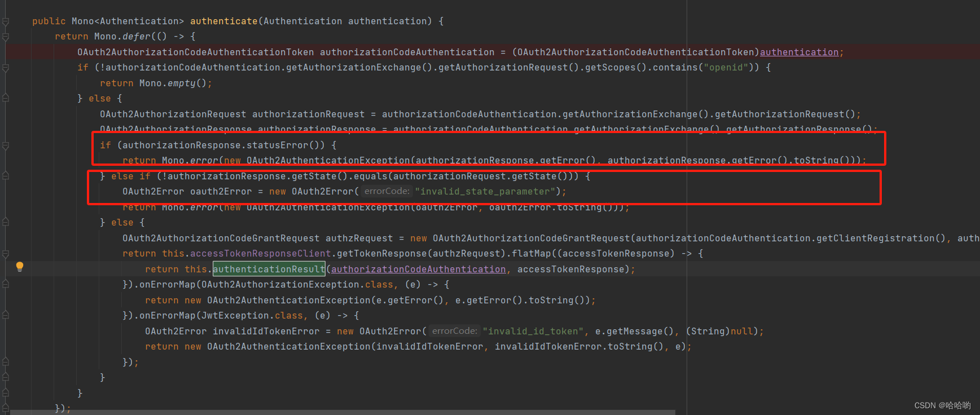This screenshot has width=980, height=415.
Task: Click OAuth2AuthorizationCodeAuthenticationToken type at line start
Action: (x=196, y=52)
